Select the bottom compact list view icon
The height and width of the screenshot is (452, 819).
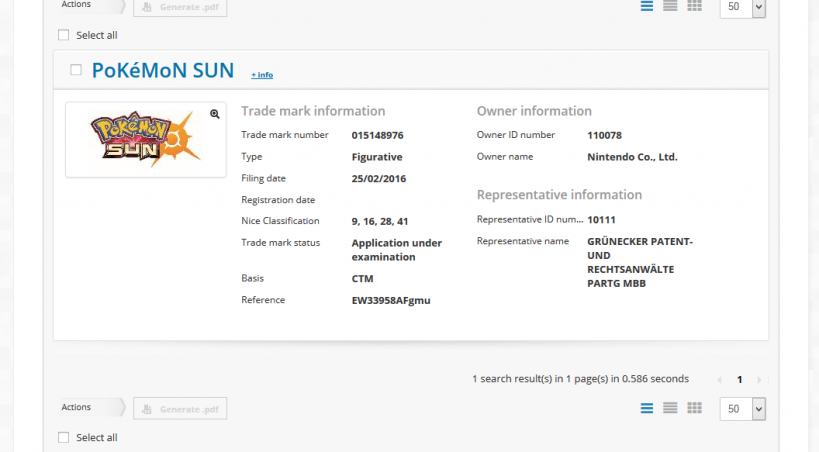pos(671,408)
